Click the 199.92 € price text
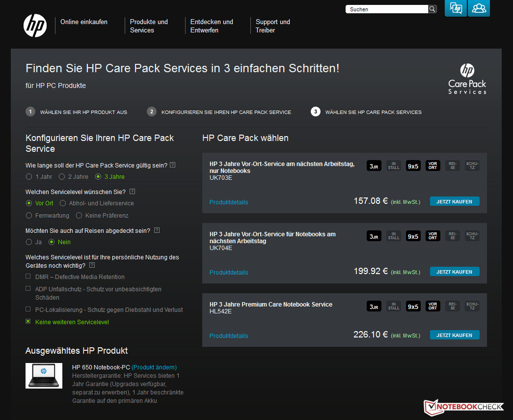This screenshot has width=513, height=420. coord(371,271)
